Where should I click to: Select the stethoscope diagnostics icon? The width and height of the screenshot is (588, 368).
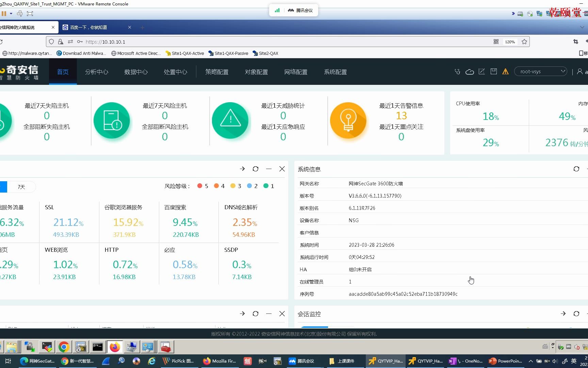coord(457,72)
